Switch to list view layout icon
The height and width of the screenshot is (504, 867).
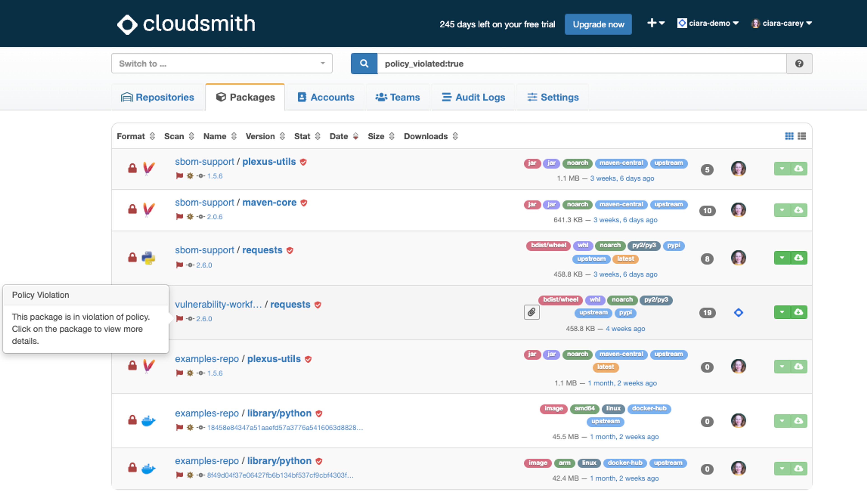coord(802,136)
